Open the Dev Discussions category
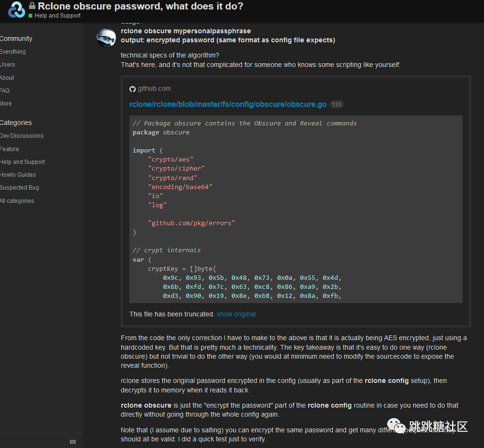This screenshot has height=448, width=484. pyautogui.click(x=21, y=136)
